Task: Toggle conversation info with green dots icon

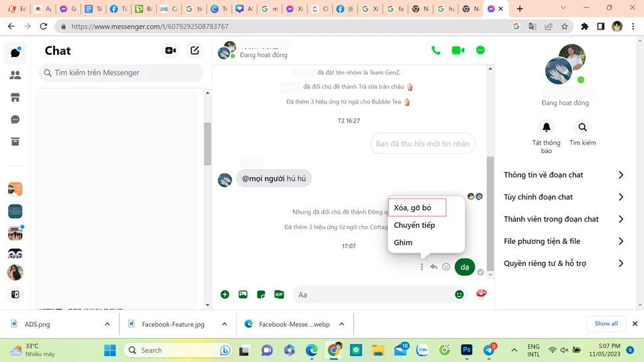Action: tap(480, 50)
